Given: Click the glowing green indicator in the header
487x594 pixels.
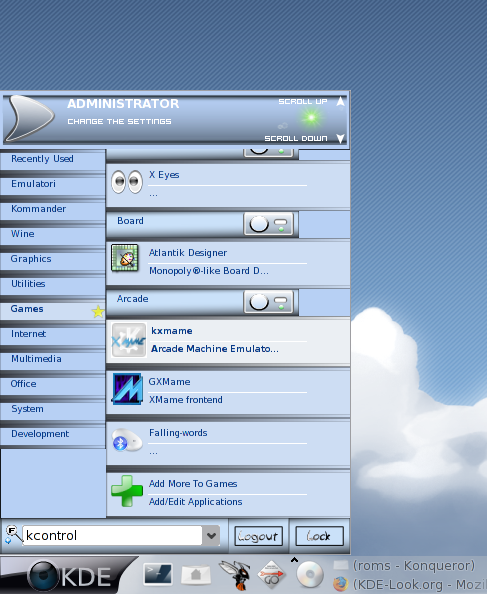Looking at the screenshot, I should pos(311,117).
